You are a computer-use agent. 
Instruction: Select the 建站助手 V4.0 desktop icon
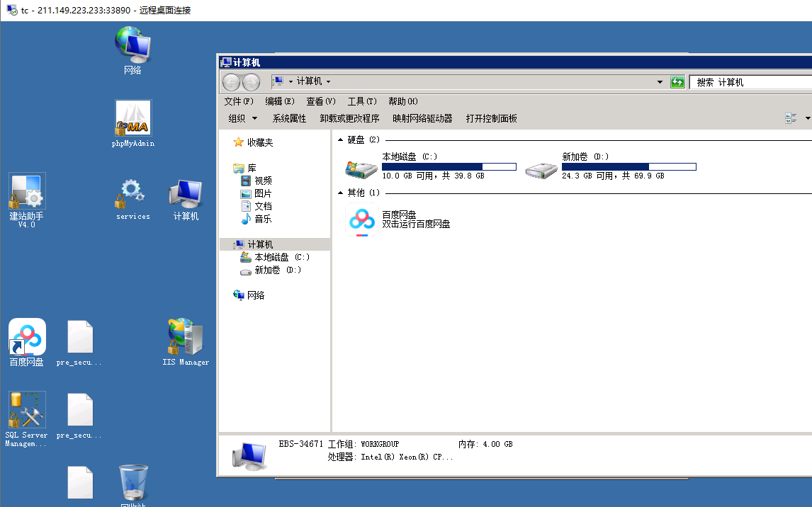[x=27, y=200]
